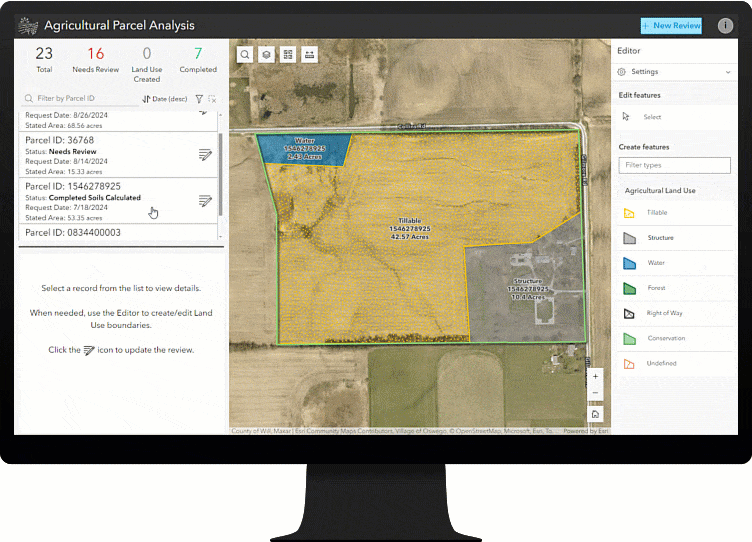Click the info button in header
The image size is (752, 542).
tap(725, 25)
